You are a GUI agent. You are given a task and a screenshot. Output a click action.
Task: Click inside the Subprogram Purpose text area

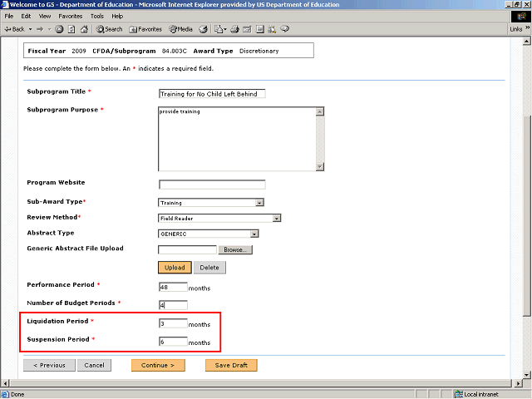coord(237,139)
